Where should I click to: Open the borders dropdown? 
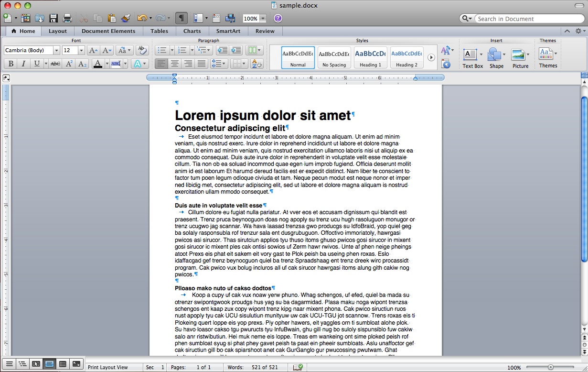239,64
